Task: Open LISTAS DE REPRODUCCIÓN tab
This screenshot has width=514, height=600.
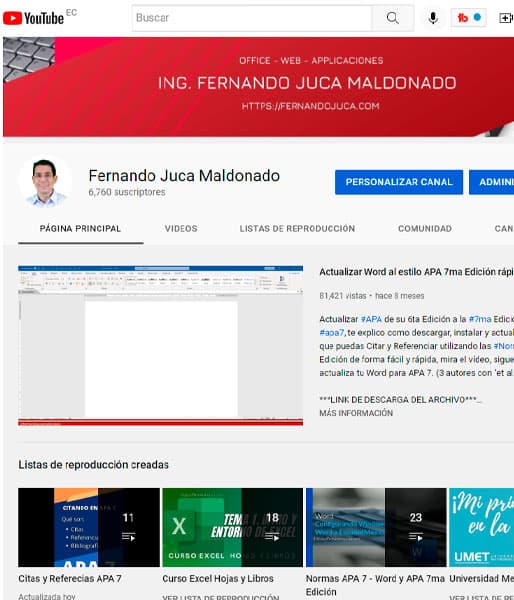Action: point(297,229)
